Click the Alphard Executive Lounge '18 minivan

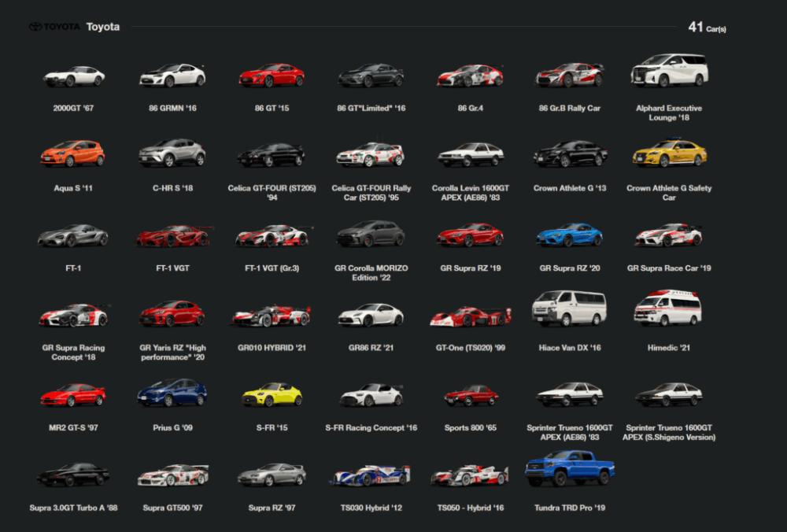click(669, 72)
